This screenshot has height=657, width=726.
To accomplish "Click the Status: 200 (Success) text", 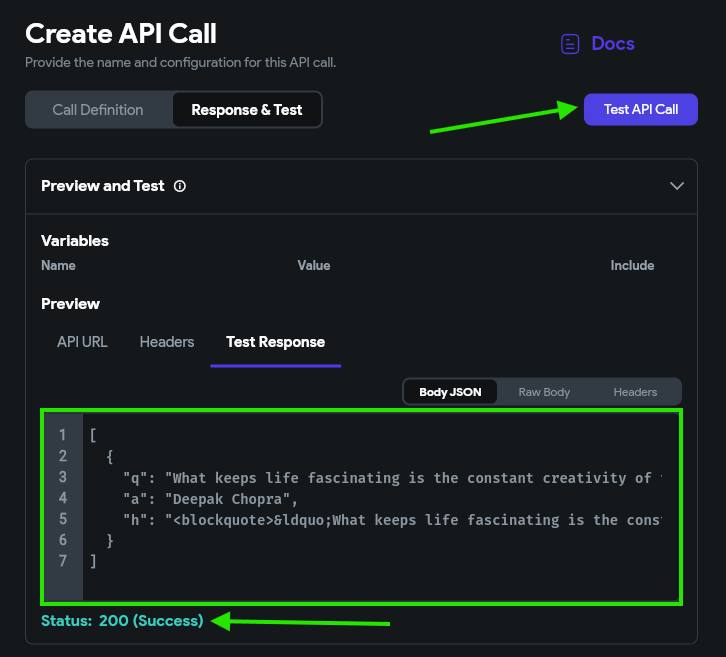I will (122, 621).
